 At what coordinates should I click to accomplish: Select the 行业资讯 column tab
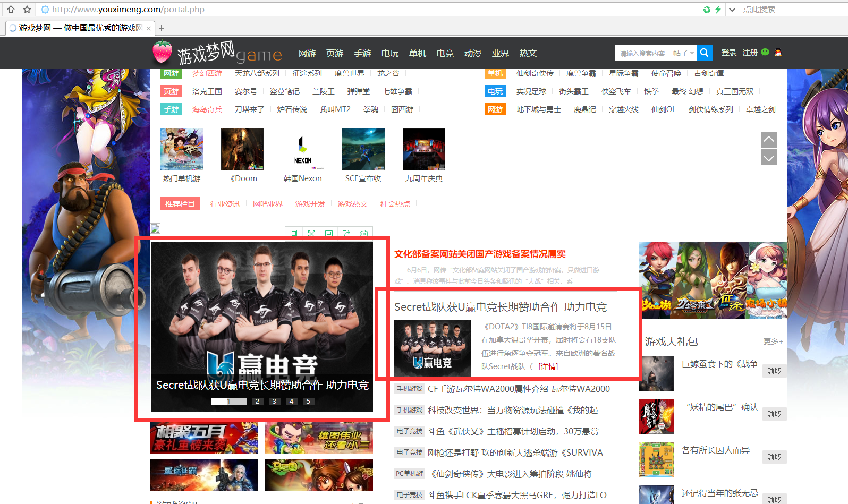click(225, 204)
